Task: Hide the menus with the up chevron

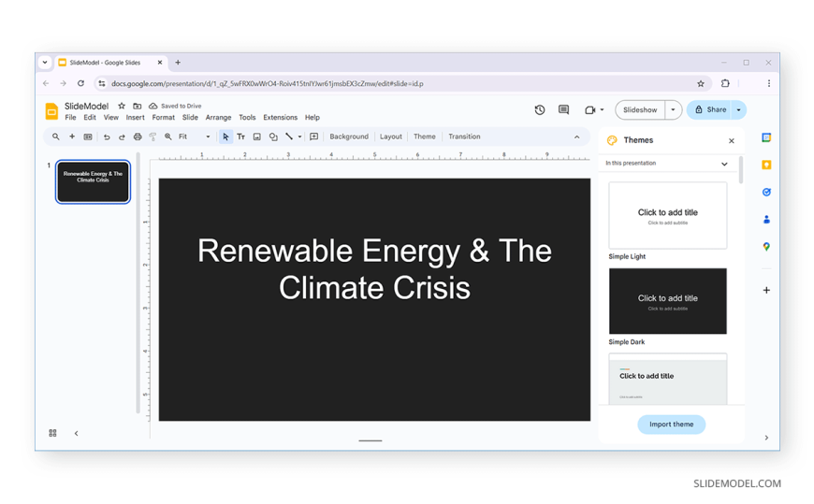Action: [576, 137]
